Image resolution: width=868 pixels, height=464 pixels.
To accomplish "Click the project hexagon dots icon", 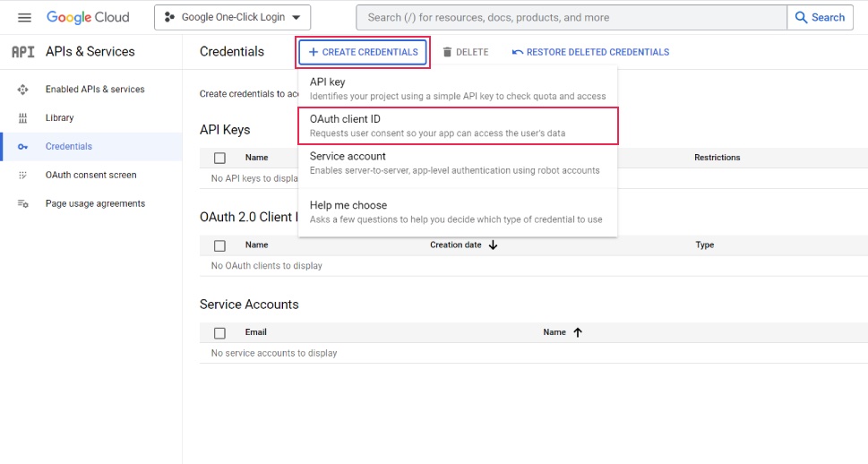I will click(170, 17).
